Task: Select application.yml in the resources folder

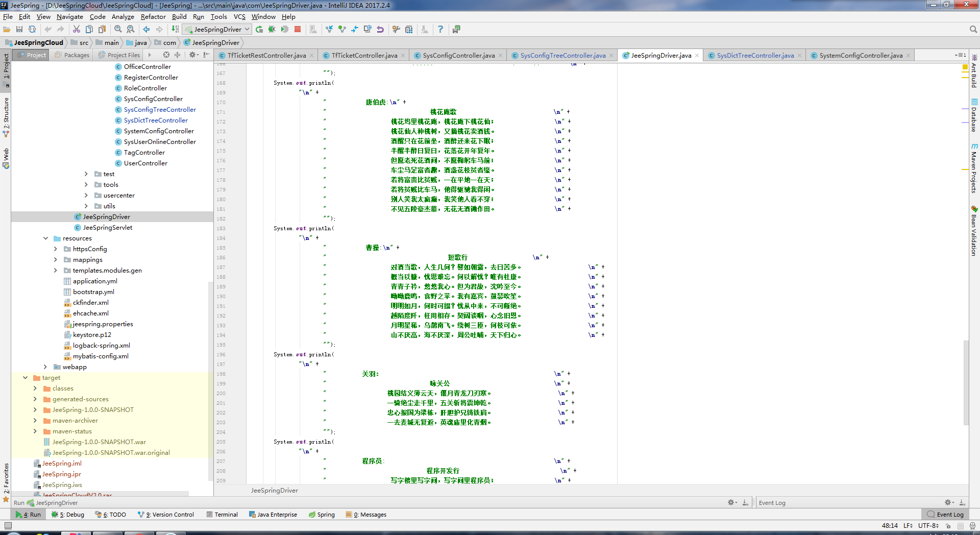Action: pos(95,281)
